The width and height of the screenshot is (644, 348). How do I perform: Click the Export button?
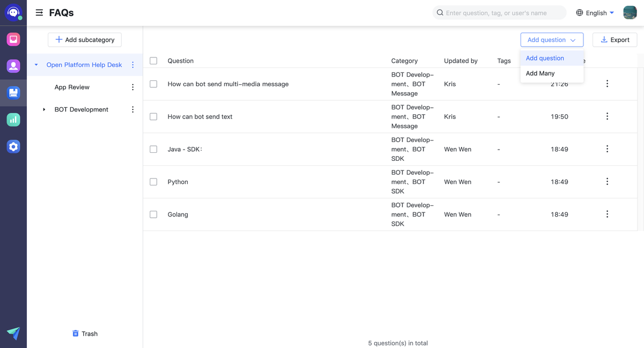[x=614, y=40]
